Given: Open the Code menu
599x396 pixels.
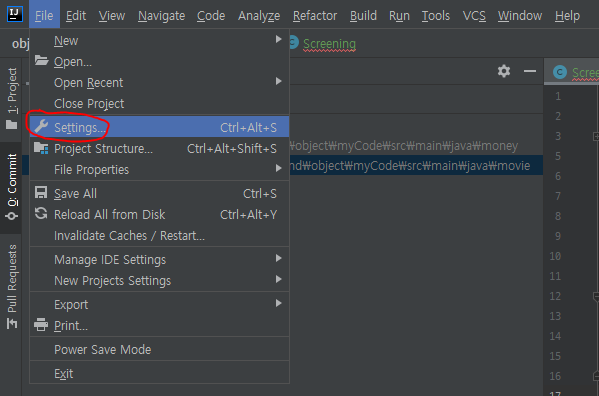Looking at the screenshot, I should [x=211, y=16].
